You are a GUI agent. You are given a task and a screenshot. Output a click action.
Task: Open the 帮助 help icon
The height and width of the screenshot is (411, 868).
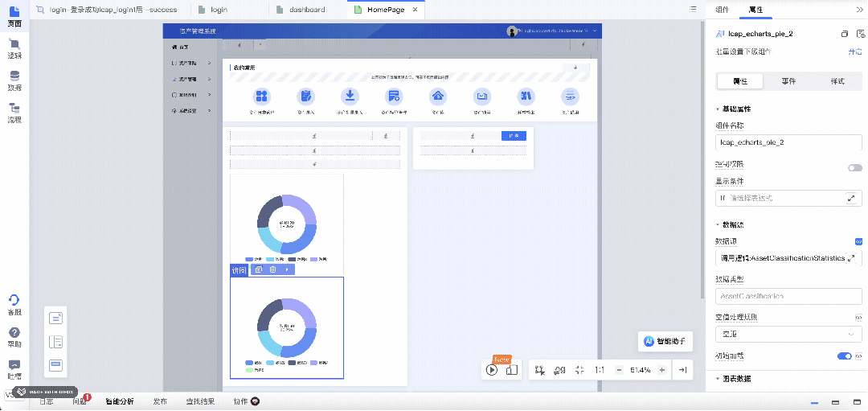[14, 337]
